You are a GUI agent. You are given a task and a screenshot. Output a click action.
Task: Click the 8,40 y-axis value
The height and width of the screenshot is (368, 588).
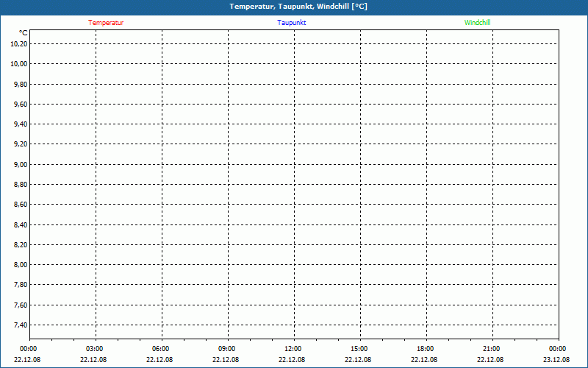tap(21, 224)
